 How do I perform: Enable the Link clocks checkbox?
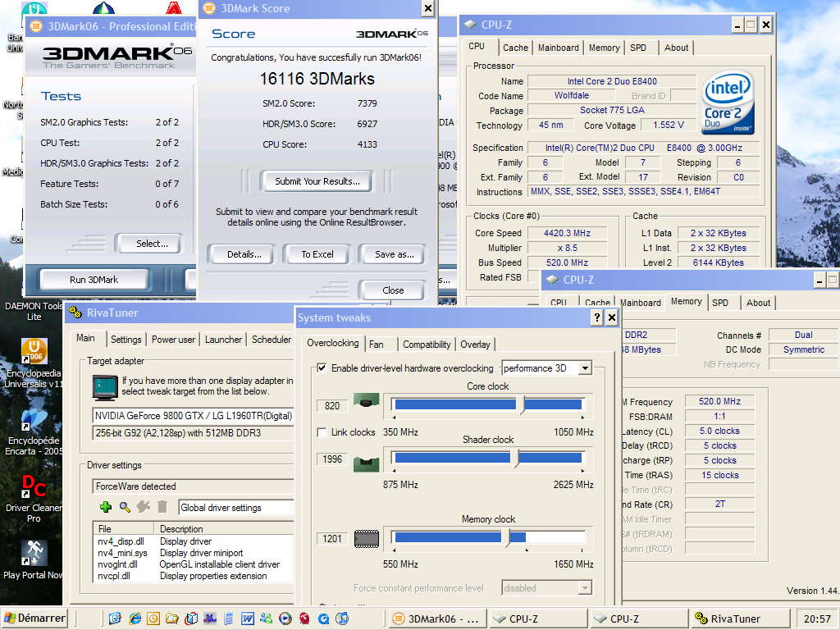coord(322,432)
